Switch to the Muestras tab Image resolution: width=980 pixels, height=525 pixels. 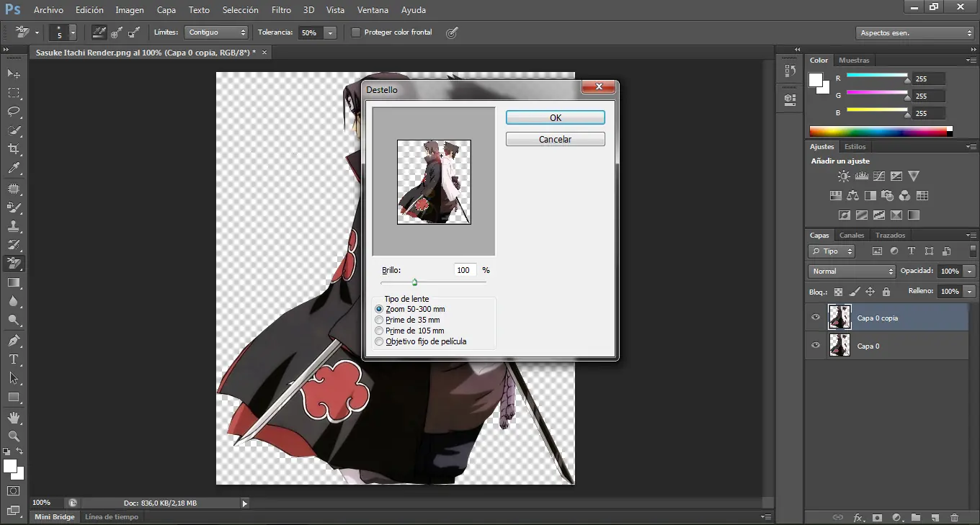tap(854, 60)
